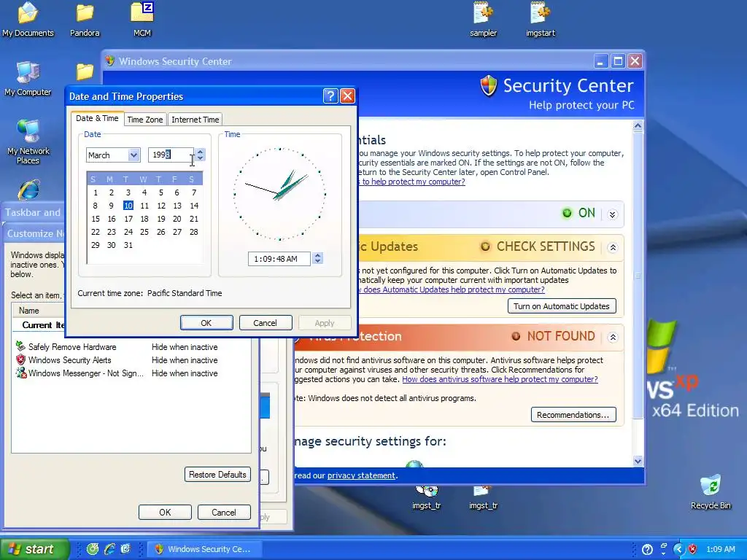Switch to the Time Zone tab
This screenshot has height=560, width=747.
click(x=145, y=120)
